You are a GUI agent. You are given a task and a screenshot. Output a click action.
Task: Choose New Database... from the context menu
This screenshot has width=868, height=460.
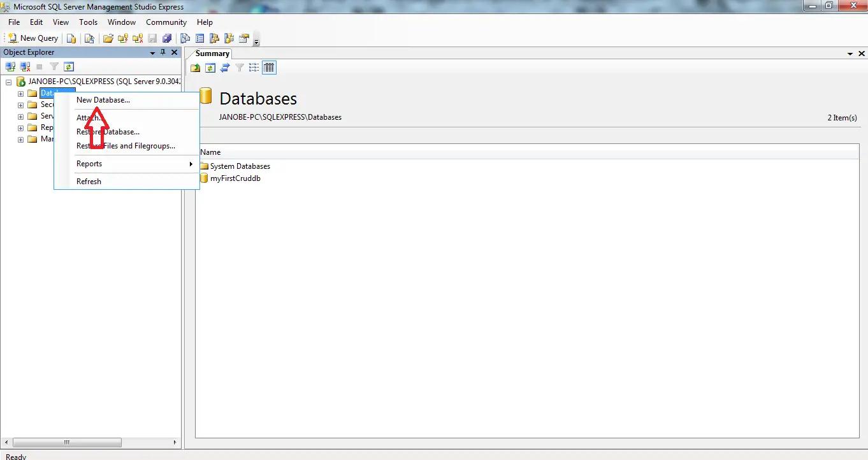point(127,100)
